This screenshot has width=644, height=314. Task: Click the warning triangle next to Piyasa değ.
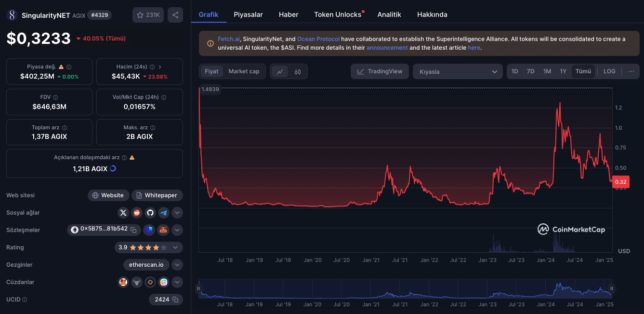pos(61,67)
